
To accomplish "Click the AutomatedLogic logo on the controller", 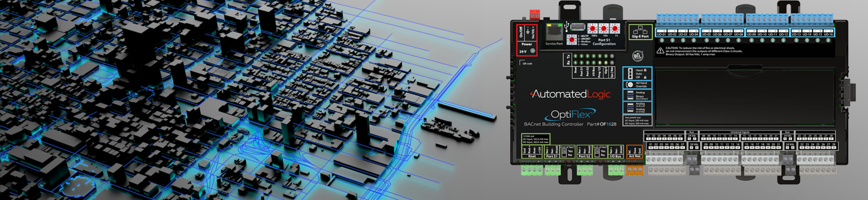I will (570, 94).
